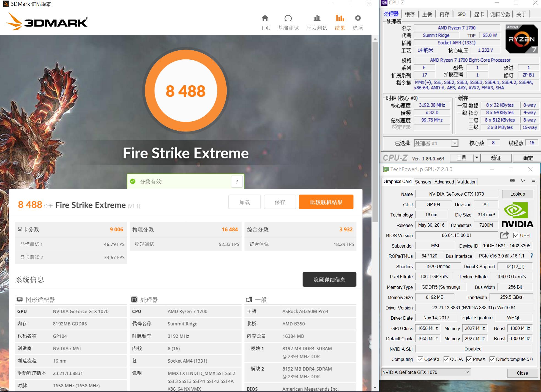Screen dimensions: 541x392
Task: Click the save (保存) button
Action: point(280,202)
